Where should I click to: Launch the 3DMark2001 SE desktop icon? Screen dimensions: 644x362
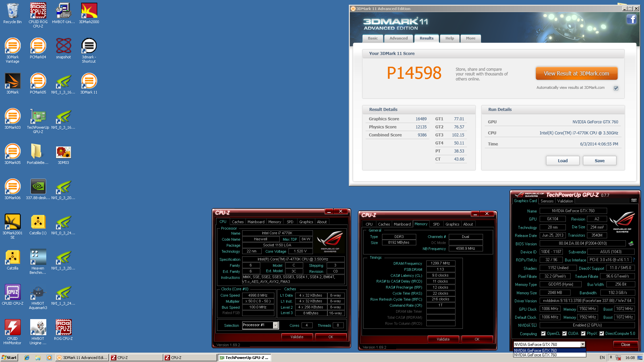pyautogui.click(x=12, y=226)
